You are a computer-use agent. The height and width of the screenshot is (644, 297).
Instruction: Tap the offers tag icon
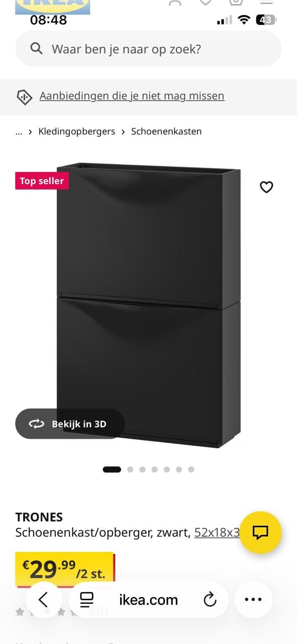click(25, 97)
